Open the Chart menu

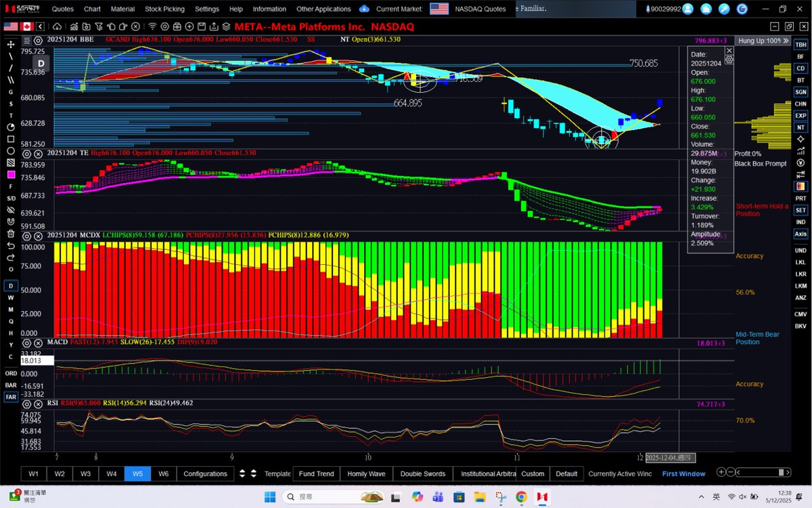point(92,9)
